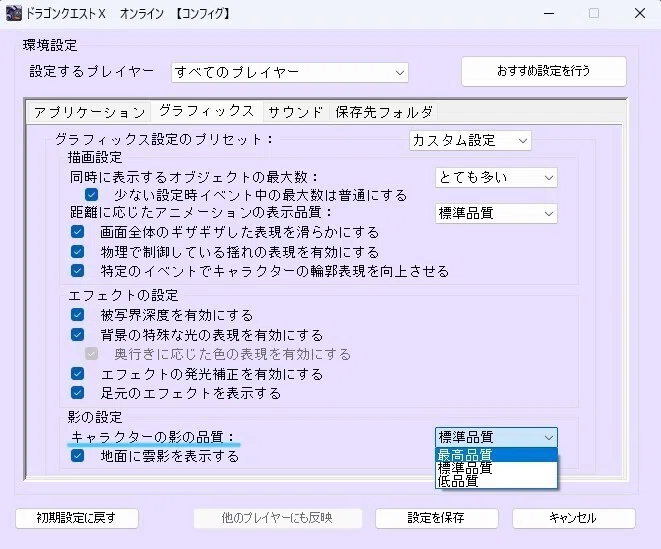Toggle 背景の特殊な光の表現を有効にする checkbox
The height and width of the screenshot is (549, 661).
coord(78,335)
